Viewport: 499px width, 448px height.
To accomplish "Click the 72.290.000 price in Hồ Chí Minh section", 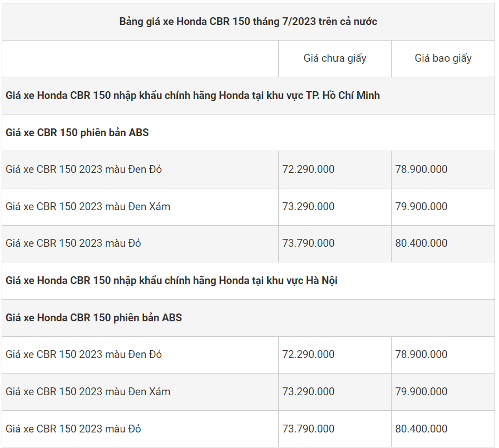I will click(x=309, y=170).
